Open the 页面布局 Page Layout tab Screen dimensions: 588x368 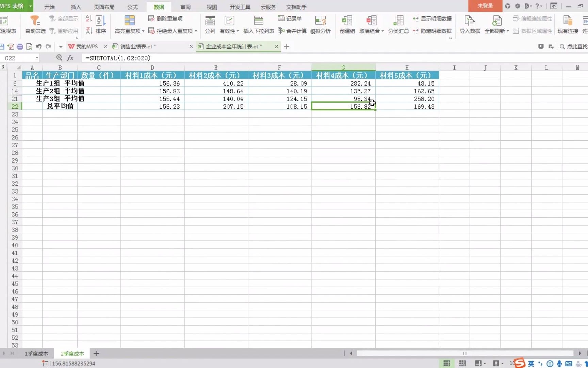tap(104, 7)
